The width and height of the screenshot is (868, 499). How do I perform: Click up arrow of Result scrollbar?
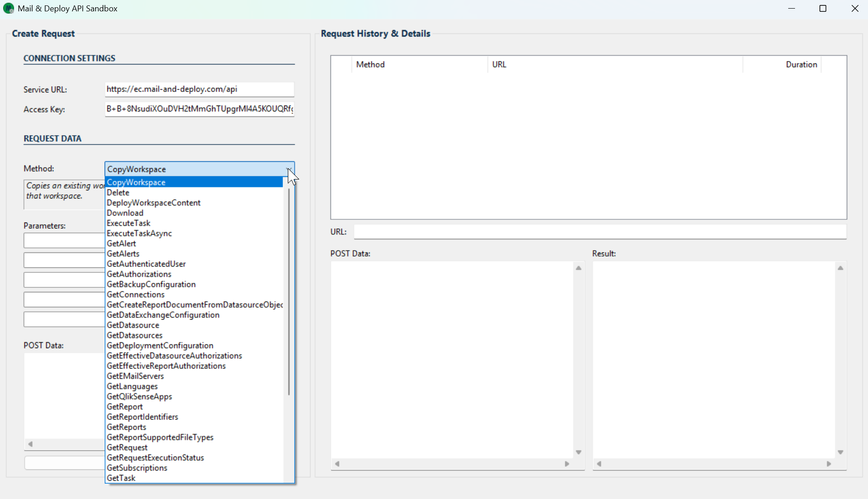tap(840, 268)
